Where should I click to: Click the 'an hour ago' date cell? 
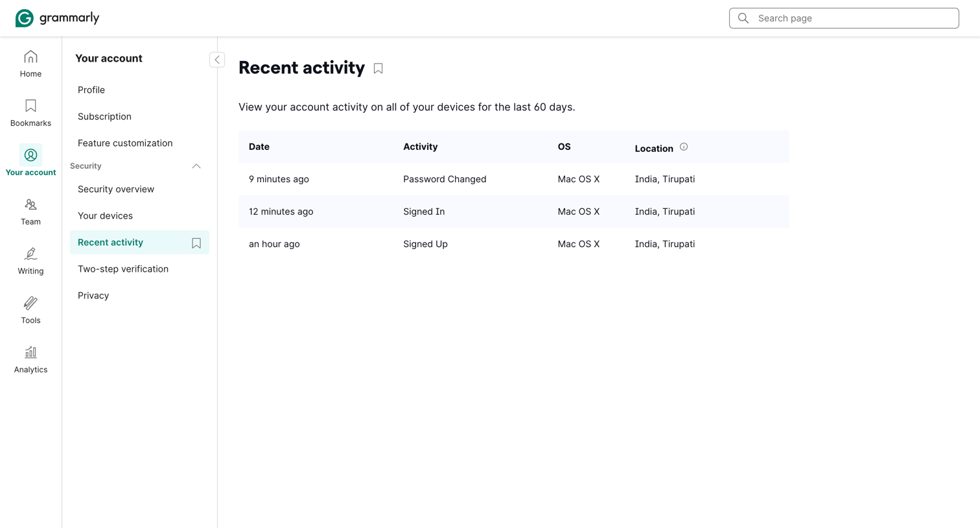pyautogui.click(x=274, y=244)
